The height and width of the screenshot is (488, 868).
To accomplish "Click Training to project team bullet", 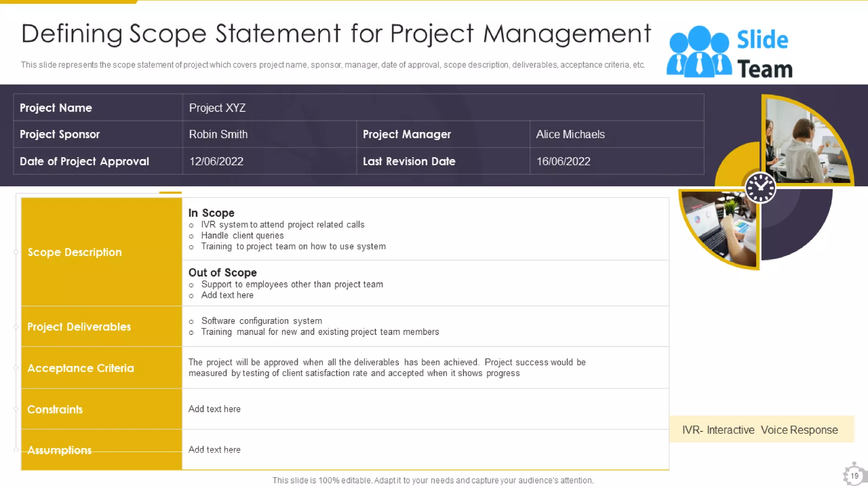I will [293, 247].
